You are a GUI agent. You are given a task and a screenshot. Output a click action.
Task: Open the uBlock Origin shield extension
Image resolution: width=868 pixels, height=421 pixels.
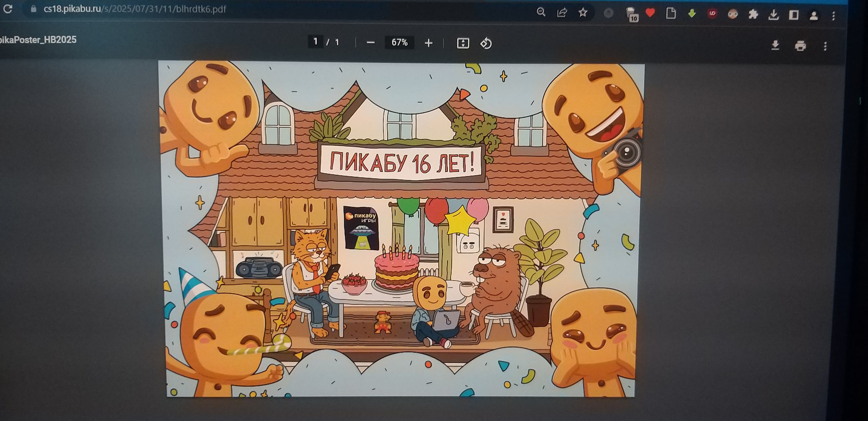pyautogui.click(x=712, y=14)
